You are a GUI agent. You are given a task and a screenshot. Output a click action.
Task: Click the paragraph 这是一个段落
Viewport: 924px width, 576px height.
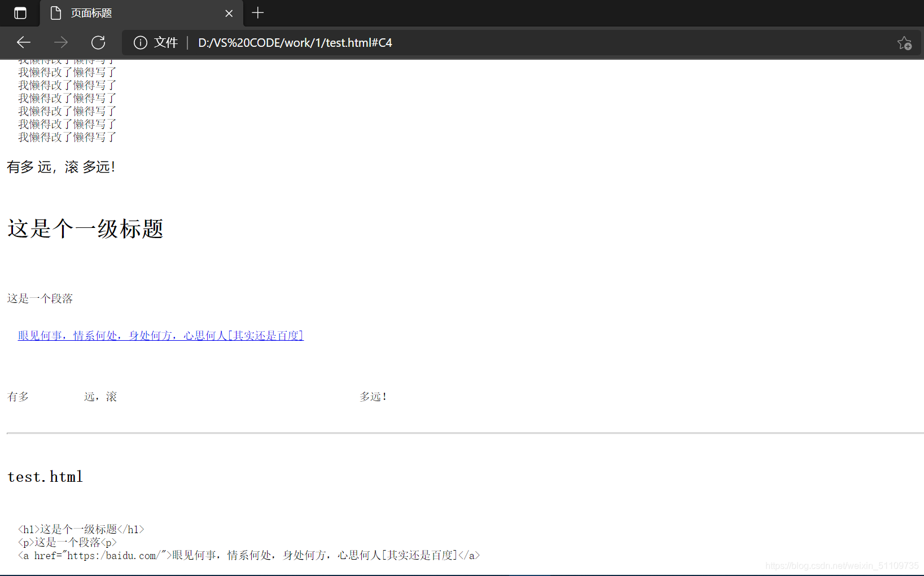[x=40, y=298]
